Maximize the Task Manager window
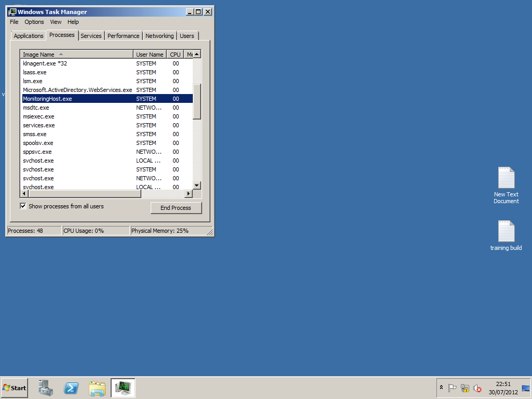The width and height of the screenshot is (532, 399). click(x=198, y=12)
